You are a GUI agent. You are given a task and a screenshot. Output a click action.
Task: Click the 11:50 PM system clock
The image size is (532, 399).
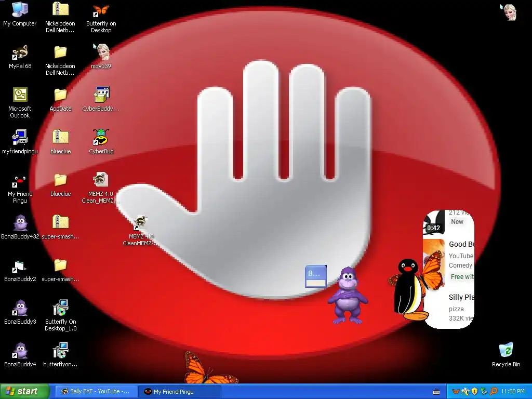point(513,392)
